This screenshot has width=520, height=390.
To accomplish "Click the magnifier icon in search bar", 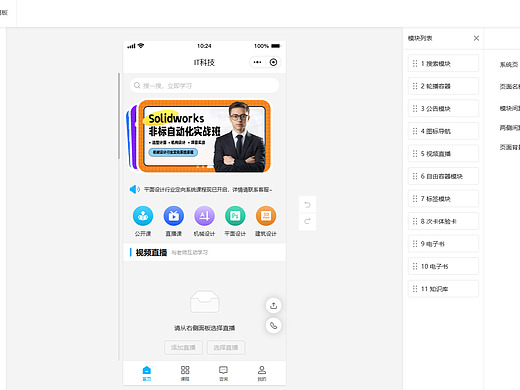I will 137,86.
